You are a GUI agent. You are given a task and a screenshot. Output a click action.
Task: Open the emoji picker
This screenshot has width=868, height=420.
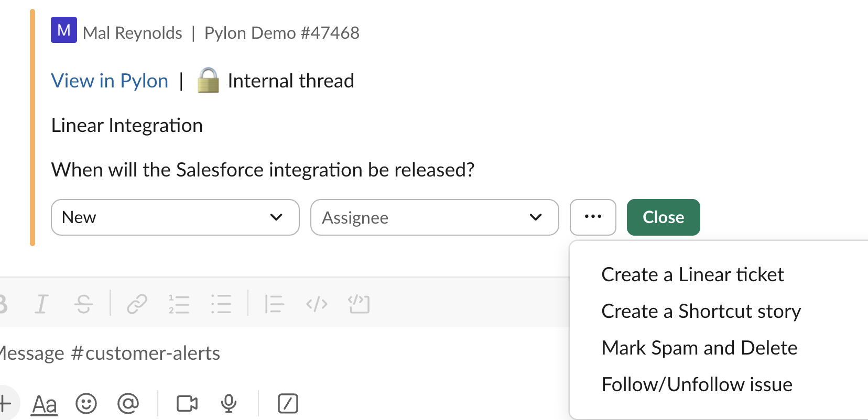pos(86,404)
